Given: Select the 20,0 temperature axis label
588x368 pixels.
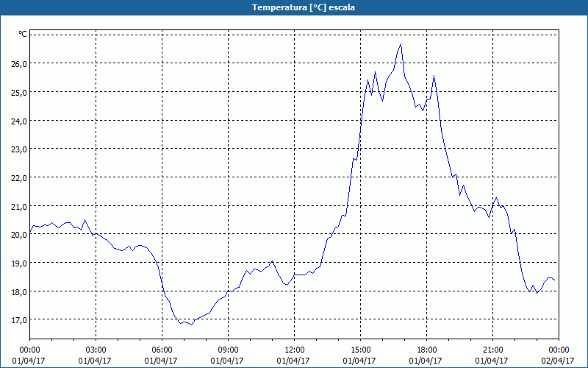Looking at the screenshot, I should [20, 234].
